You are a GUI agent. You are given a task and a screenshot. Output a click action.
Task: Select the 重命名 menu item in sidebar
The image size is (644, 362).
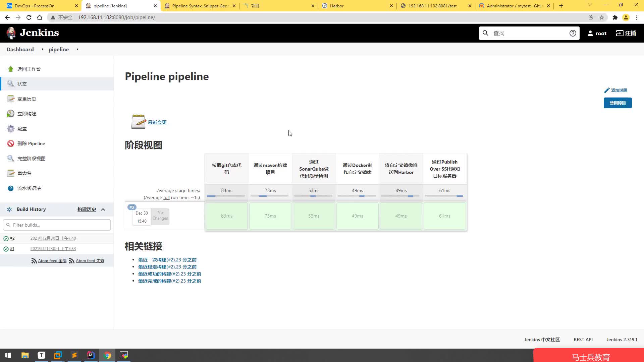click(24, 173)
